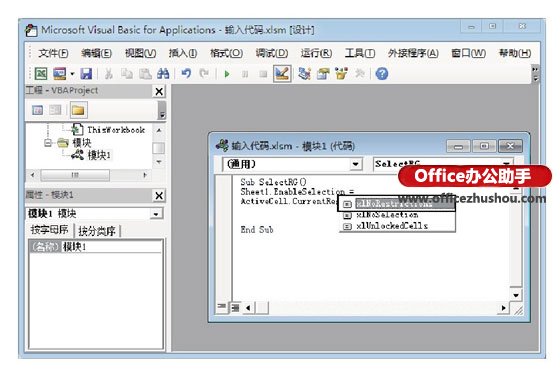Click project tree scroll right arrow

click(x=145, y=175)
